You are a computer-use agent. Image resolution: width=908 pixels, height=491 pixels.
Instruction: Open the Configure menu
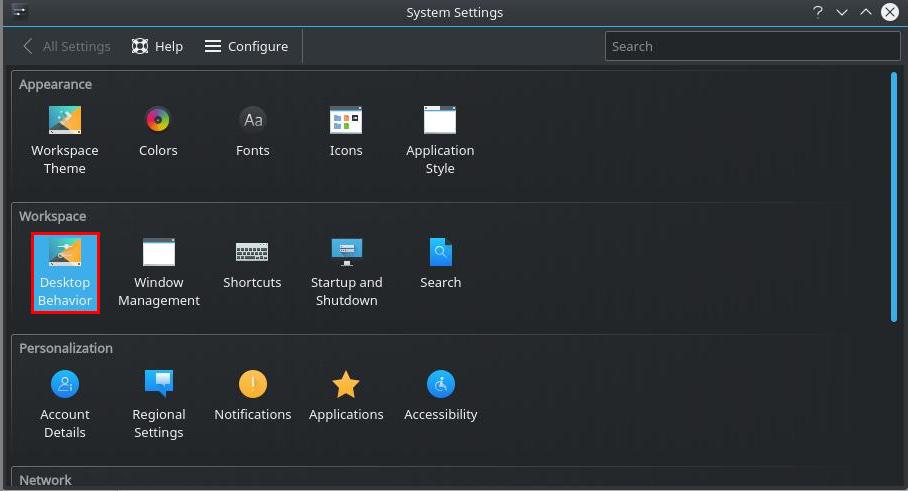tap(246, 46)
